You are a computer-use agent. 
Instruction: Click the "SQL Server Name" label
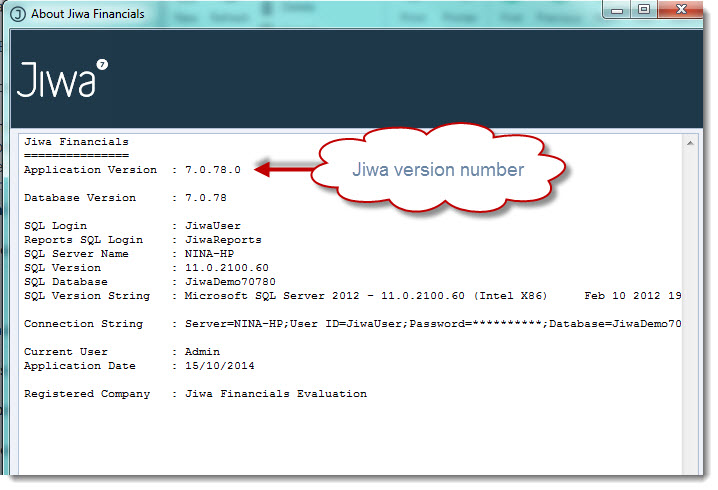pyautogui.click(x=76, y=253)
